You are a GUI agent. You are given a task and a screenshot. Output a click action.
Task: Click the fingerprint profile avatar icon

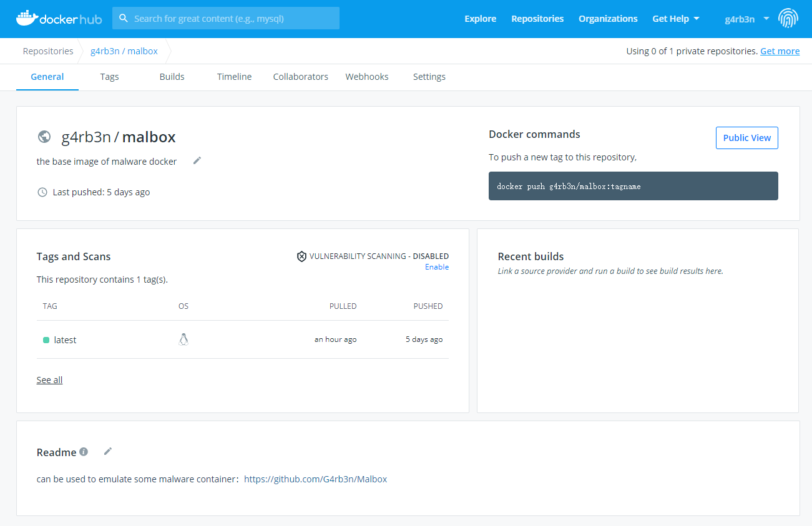788,19
